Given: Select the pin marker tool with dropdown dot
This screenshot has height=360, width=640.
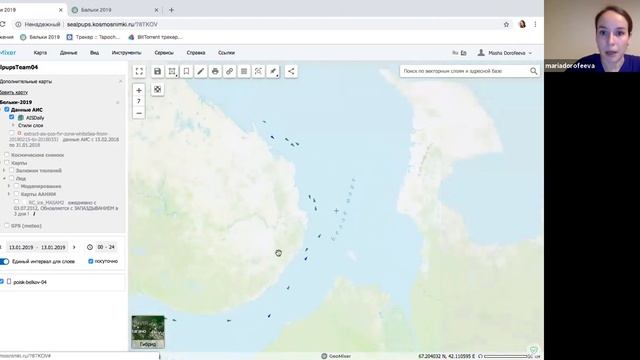Looking at the screenshot, I should pyautogui.click(x=273, y=71).
